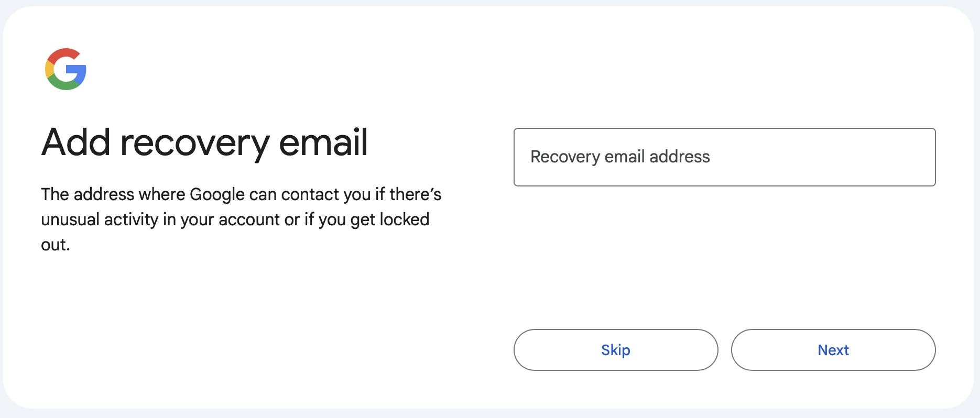The image size is (980, 418).
Task: Click the page title text
Action: [x=204, y=142]
